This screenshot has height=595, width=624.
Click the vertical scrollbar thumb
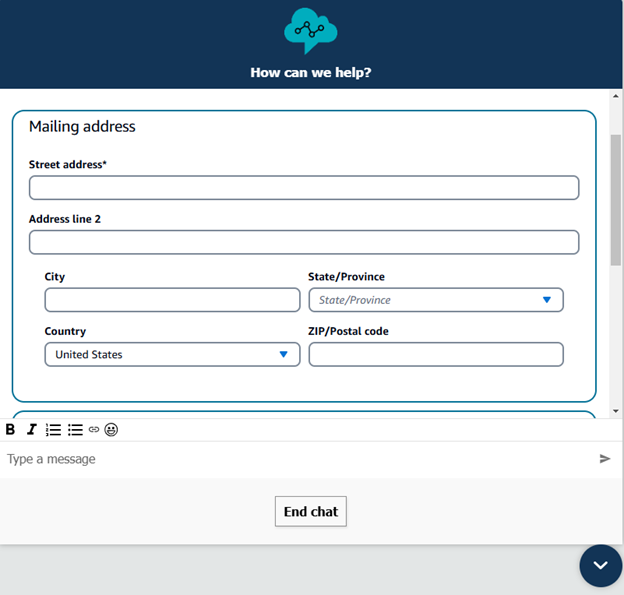point(616,200)
